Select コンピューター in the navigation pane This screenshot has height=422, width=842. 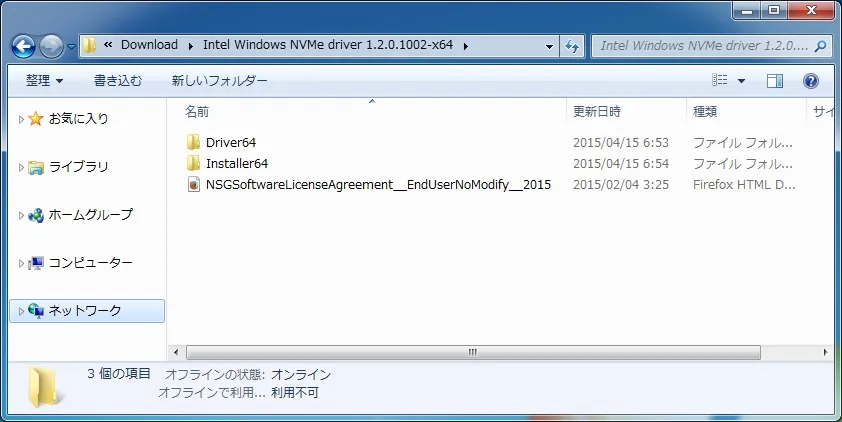(x=90, y=263)
